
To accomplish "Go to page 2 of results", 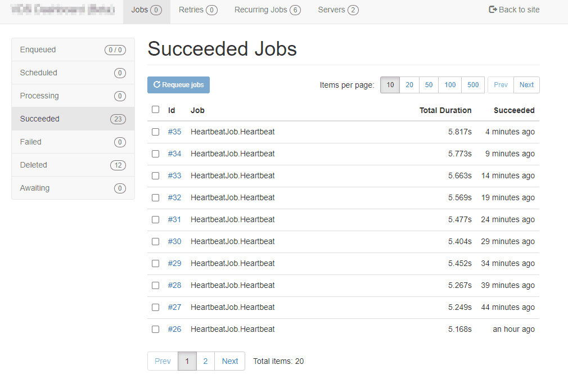I will (205, 361).
